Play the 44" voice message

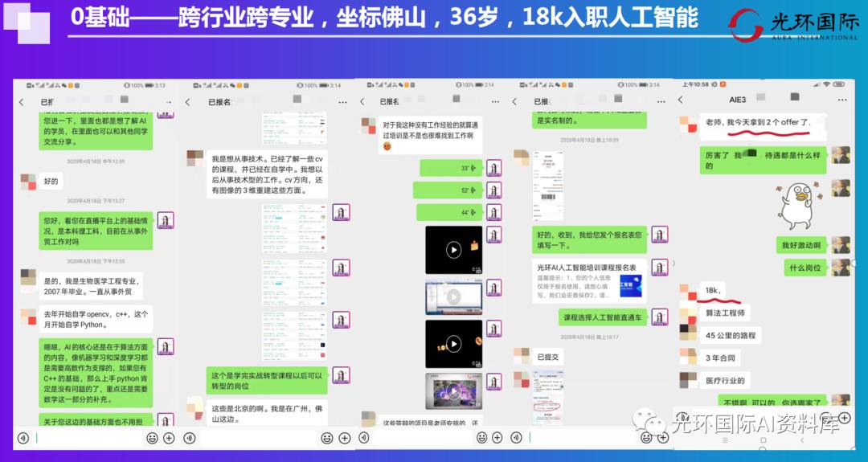[x=449, y=212]
